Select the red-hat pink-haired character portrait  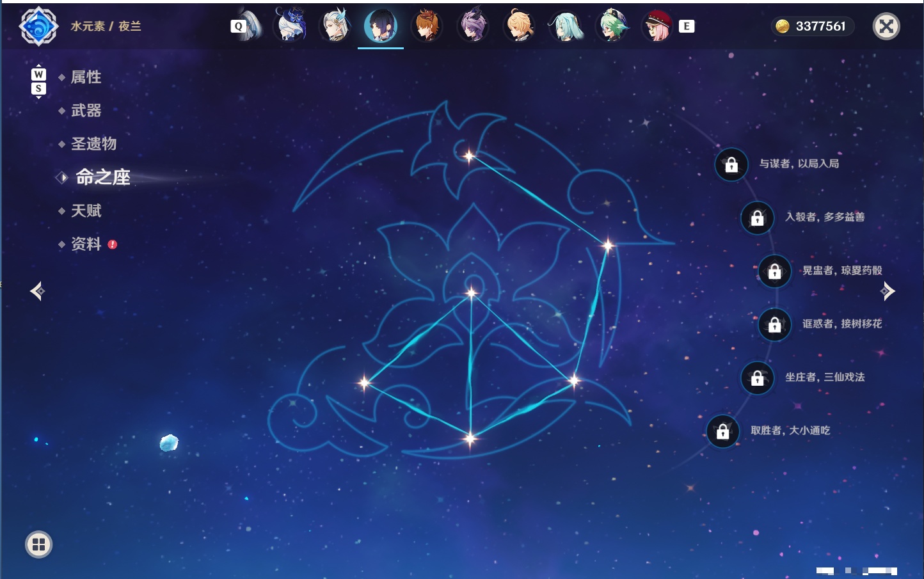(x=658, y=26)
